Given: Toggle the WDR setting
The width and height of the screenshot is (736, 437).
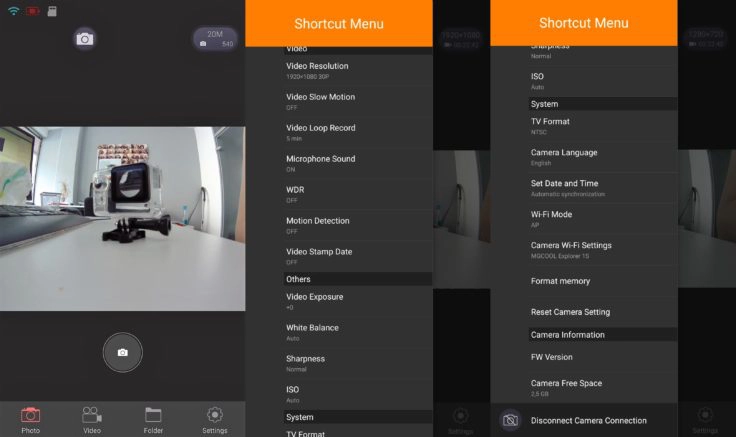Looking at the screenshot, I should tap(358, 194).
